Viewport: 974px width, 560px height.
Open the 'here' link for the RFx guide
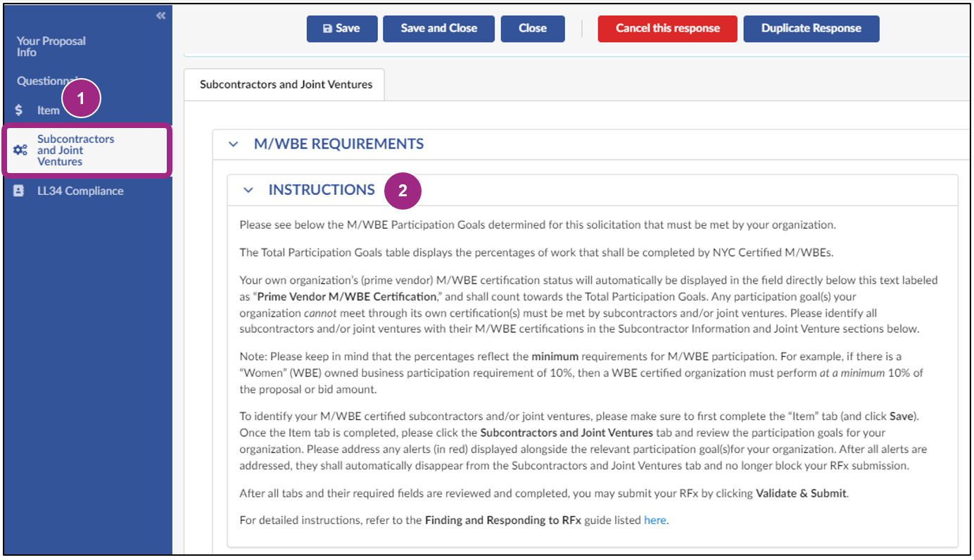coord(655,520)
